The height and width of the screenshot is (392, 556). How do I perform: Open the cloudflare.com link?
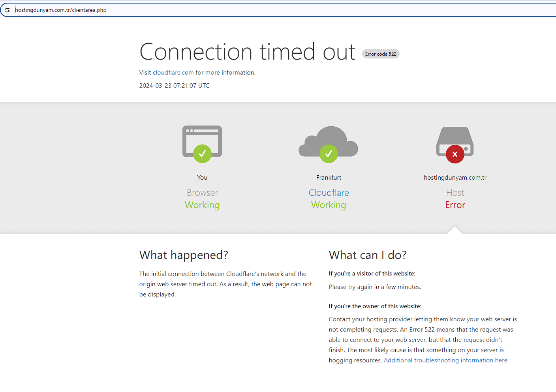click(173, 73)
